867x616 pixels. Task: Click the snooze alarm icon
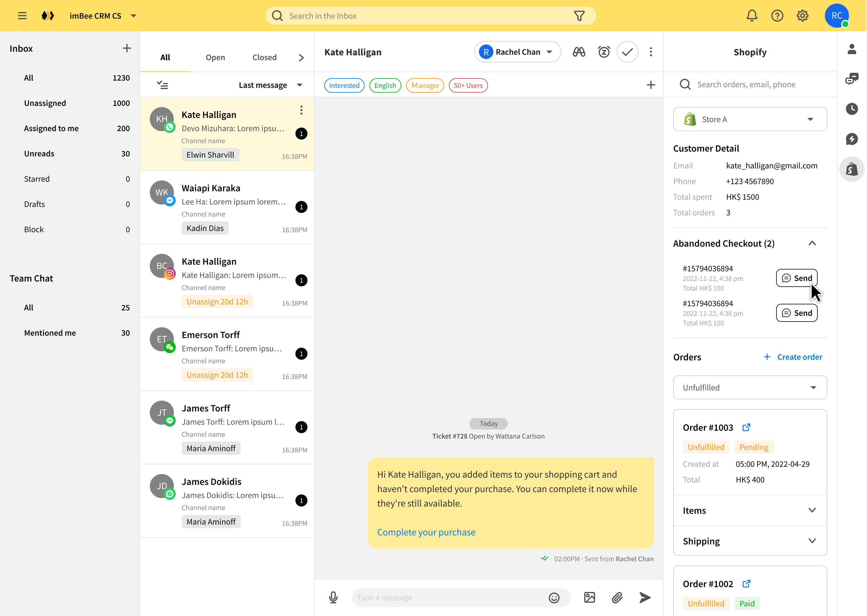point(603,52)
